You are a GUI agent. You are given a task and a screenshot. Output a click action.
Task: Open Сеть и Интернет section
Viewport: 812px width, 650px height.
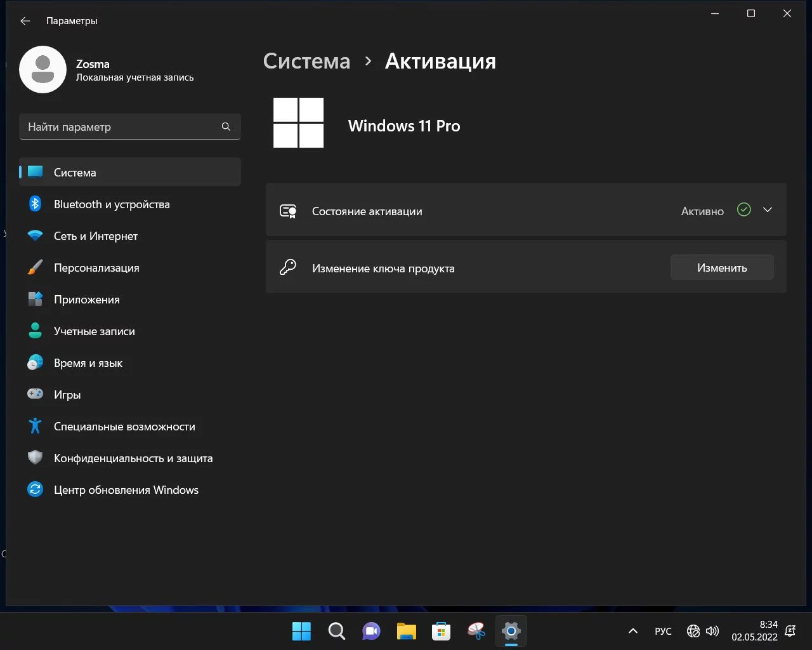[x=96, y=236]
